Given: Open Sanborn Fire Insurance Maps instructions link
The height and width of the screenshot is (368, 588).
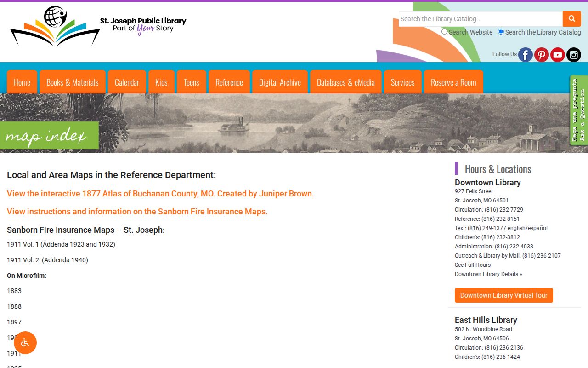Looking at the screenshot, I should (137, 212).
